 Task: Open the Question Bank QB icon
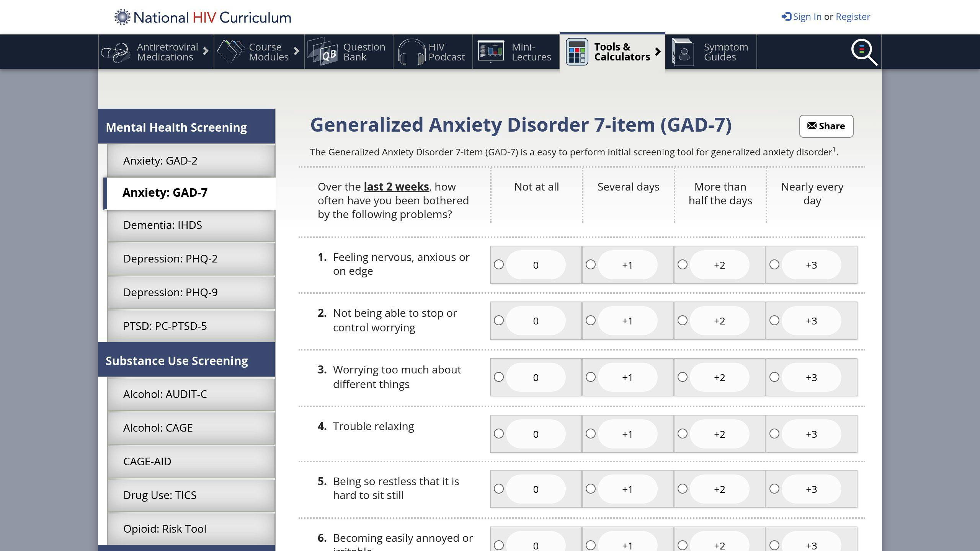point(322,52)
